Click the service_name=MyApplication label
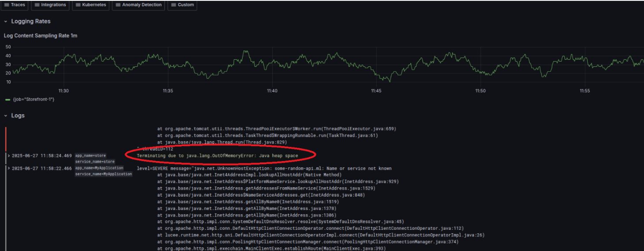644x251 pixels. point(103,174)
